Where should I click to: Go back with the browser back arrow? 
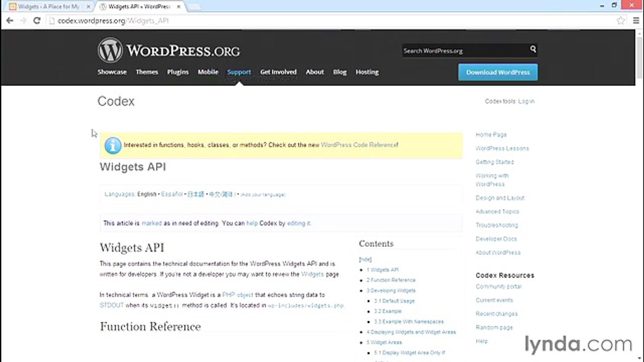(10, 21)
